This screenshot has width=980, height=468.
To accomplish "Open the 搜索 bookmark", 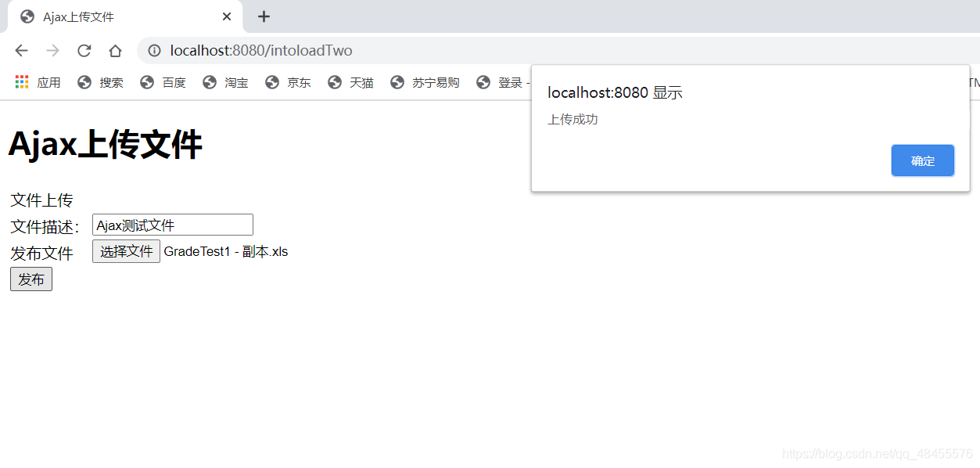I will tap(100, 82).
